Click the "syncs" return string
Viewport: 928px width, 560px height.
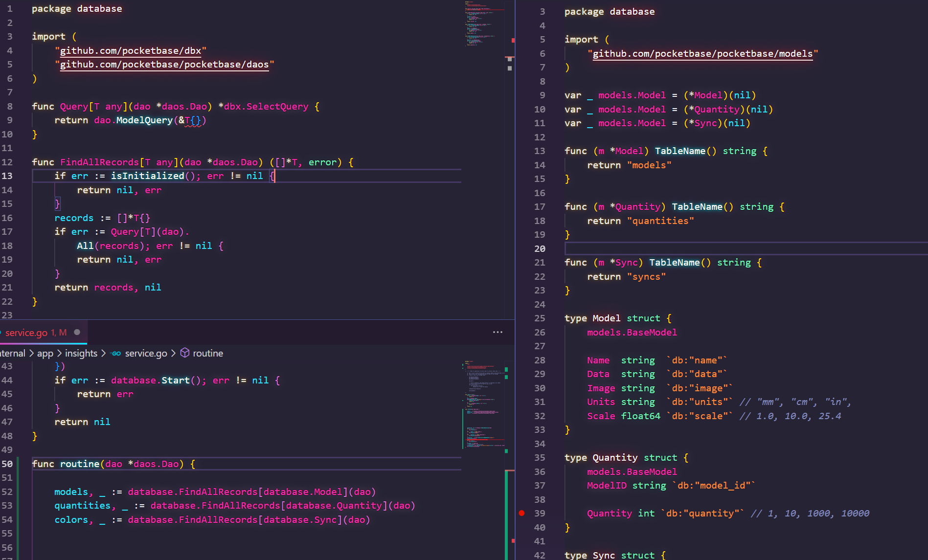click(x=646, y=277)
